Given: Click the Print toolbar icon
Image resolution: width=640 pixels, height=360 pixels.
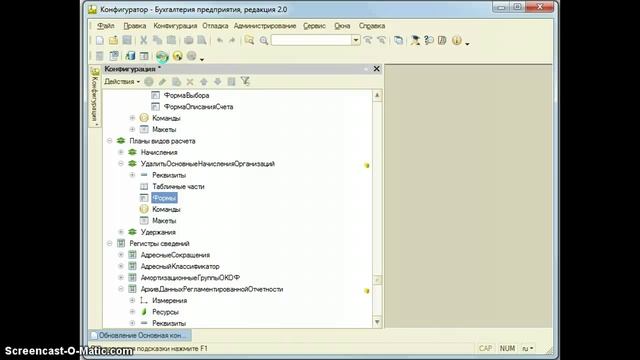Looking at the screenshot, I should [188, 40].
